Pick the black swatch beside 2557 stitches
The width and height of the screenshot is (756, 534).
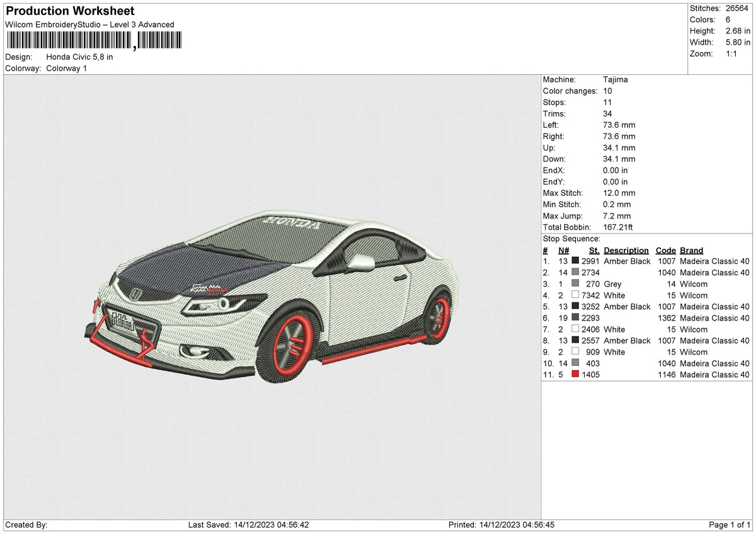[575, 341]
